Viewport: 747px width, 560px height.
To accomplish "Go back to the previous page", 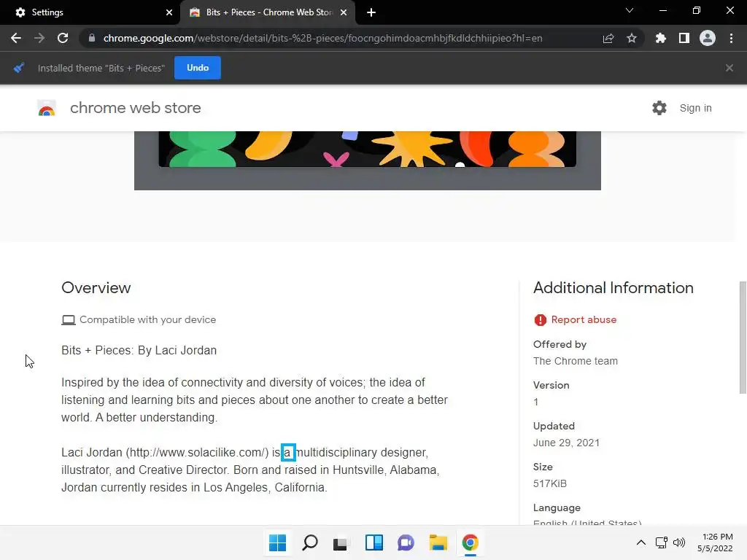I will tap(16, 38).
